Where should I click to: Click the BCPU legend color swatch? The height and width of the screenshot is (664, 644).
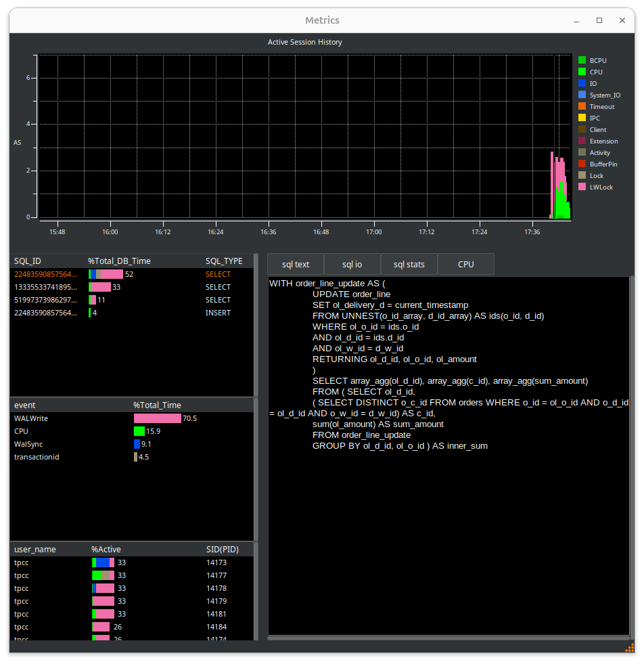[x=582, y=60]
